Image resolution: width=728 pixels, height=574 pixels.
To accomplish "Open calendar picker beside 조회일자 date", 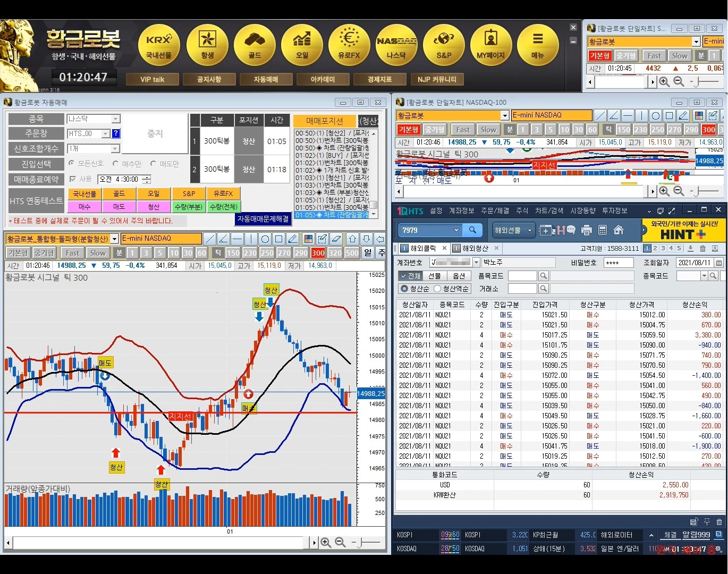I will 719,263.
